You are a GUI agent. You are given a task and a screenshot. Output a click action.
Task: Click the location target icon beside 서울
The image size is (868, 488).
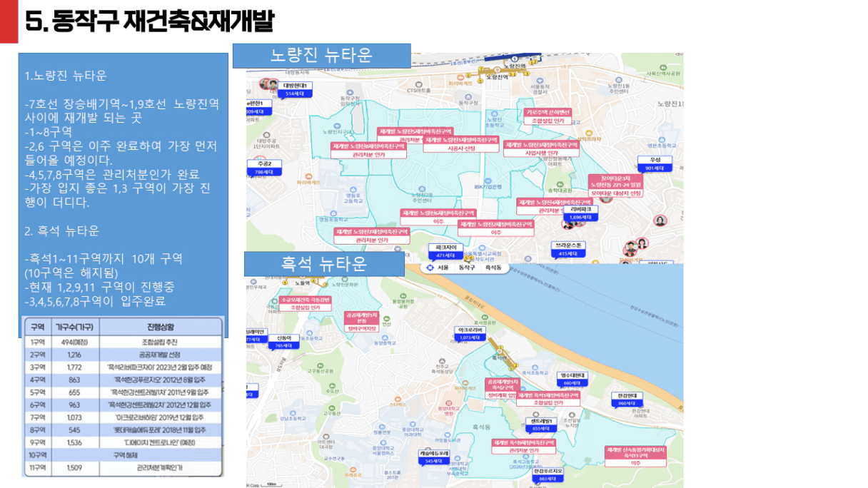pos(429,268)
